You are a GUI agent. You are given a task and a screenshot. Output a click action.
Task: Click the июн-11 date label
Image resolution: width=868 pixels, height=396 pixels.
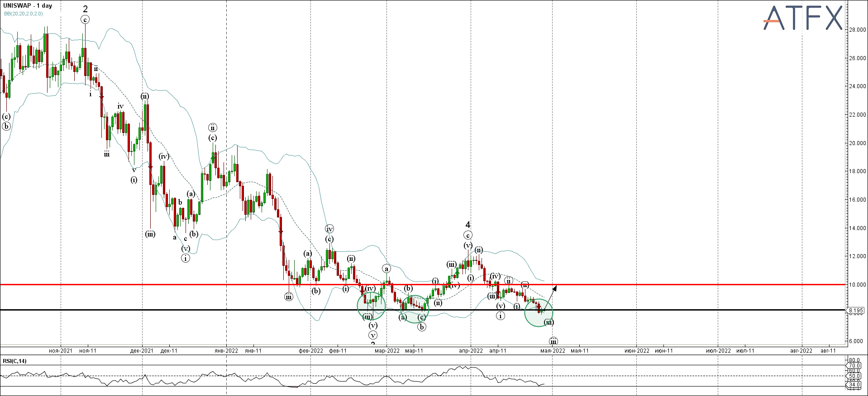[664, 351]
